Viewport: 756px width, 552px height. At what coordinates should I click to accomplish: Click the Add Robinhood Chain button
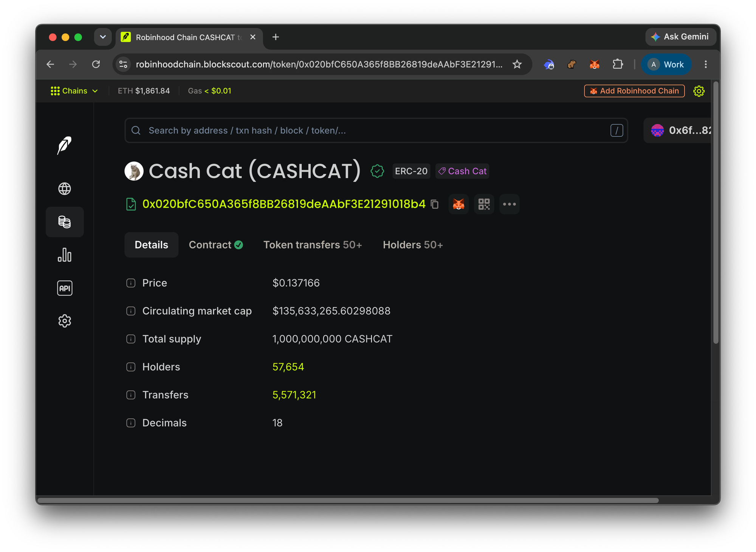point(634,91)
